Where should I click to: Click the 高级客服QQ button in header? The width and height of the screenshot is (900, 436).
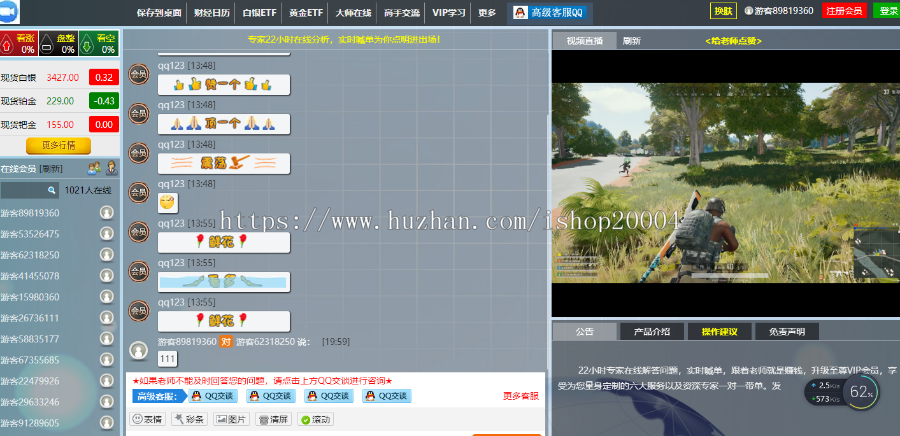tap(550, 13)
